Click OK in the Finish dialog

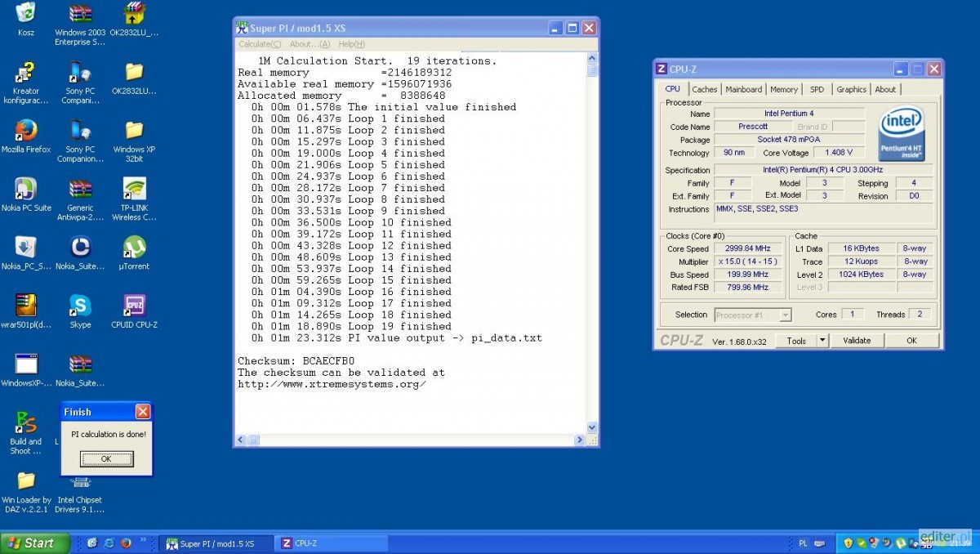106,459
